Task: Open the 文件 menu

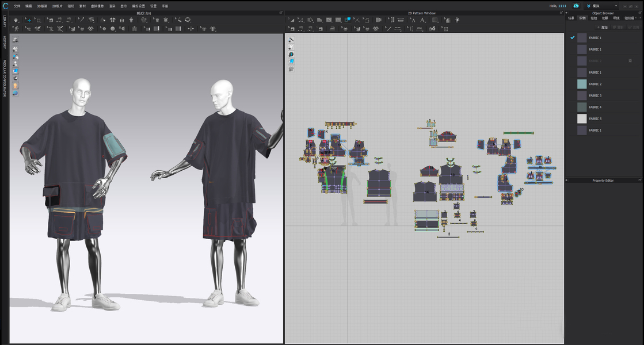Action: click(17, 6)
